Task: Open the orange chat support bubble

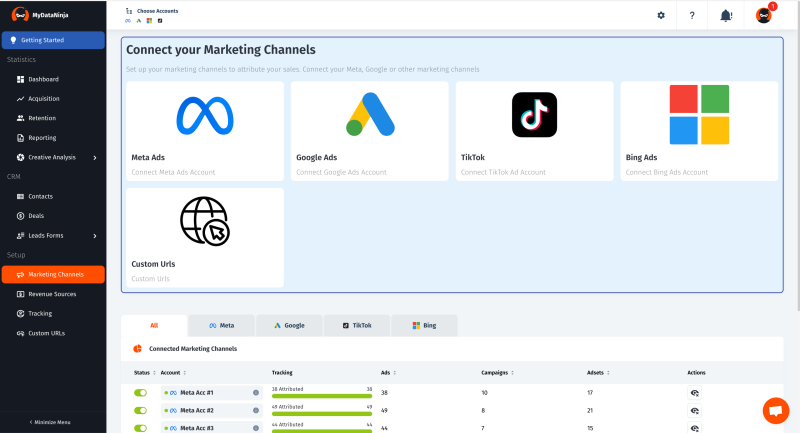Action: 776,411
